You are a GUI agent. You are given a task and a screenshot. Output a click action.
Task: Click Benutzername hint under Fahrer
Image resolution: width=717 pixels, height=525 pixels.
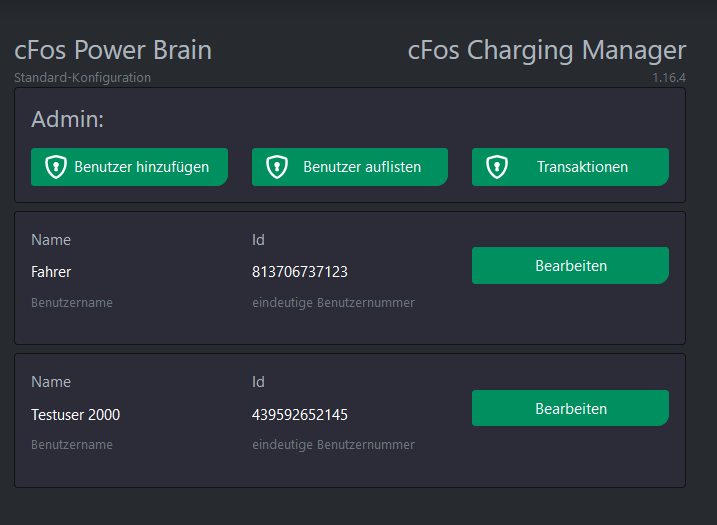click(x=72, y=303)
